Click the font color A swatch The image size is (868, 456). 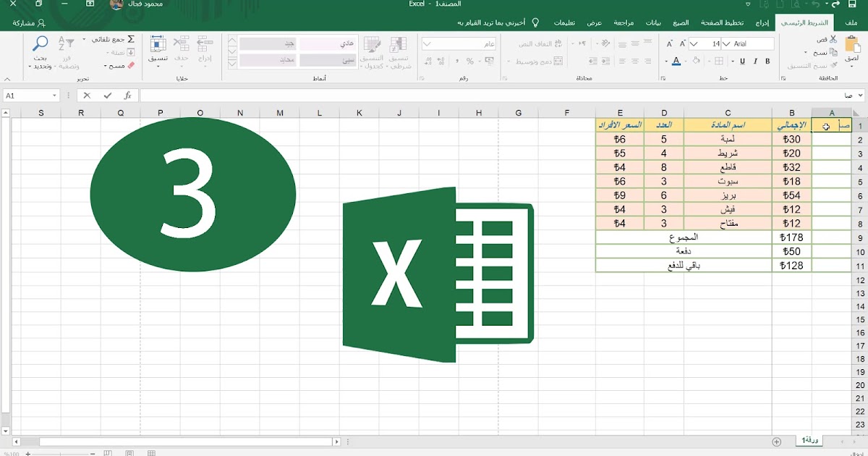pos(676,61)
